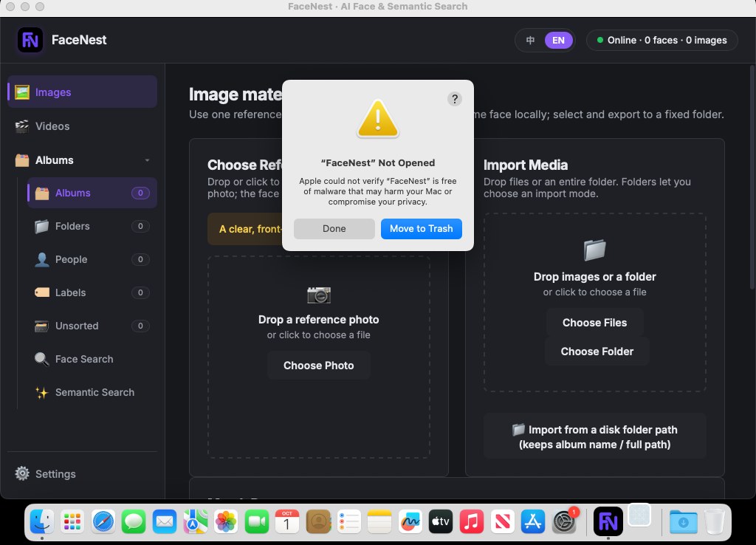Screen dimensions: 756x545
Task: Click the dialog help question mark button
Action: pos(454,99)
